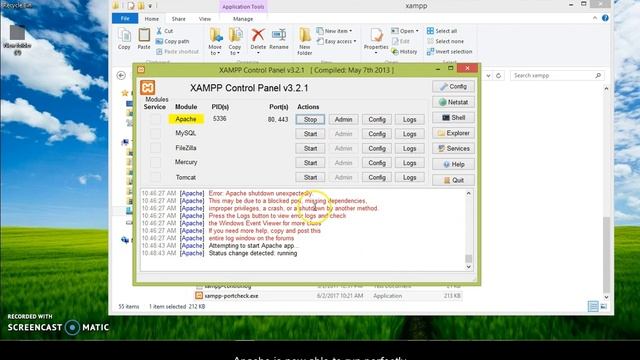Open Properties in Explorer ribbon
This screenshot has height=360, width=640.
click(376, 41)
